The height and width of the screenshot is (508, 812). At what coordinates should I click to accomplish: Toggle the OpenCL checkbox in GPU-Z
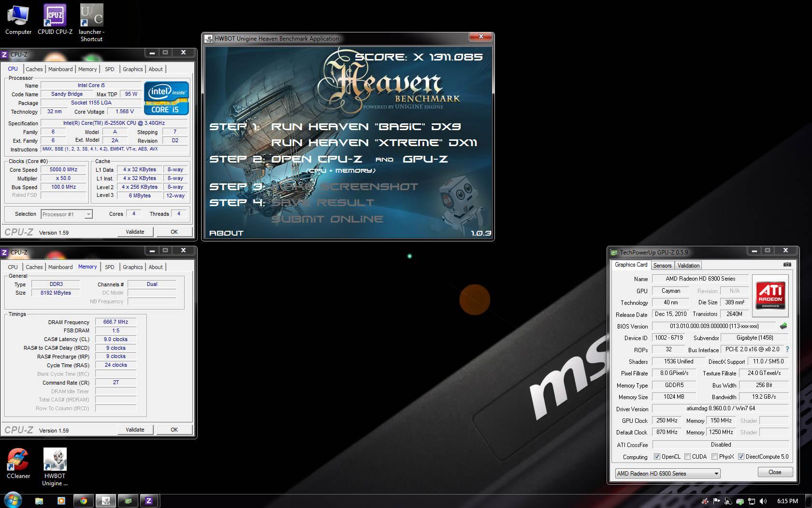[657, 457]
